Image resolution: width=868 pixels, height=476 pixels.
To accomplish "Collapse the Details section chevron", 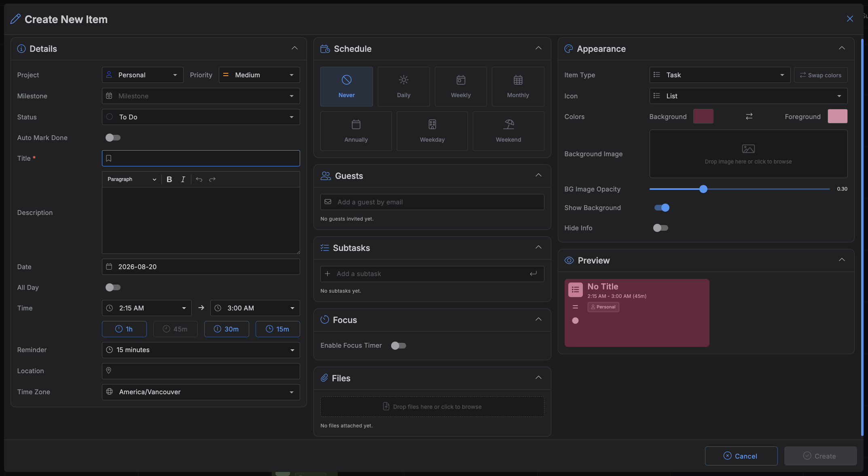I will tap(294, 48).
